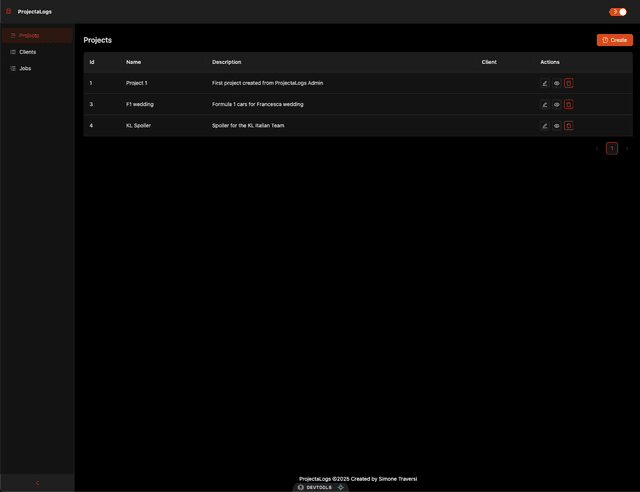640x492 pixels.
Task: Go to next page of projects
Action: pyautogui.click(x=627, y=148)
